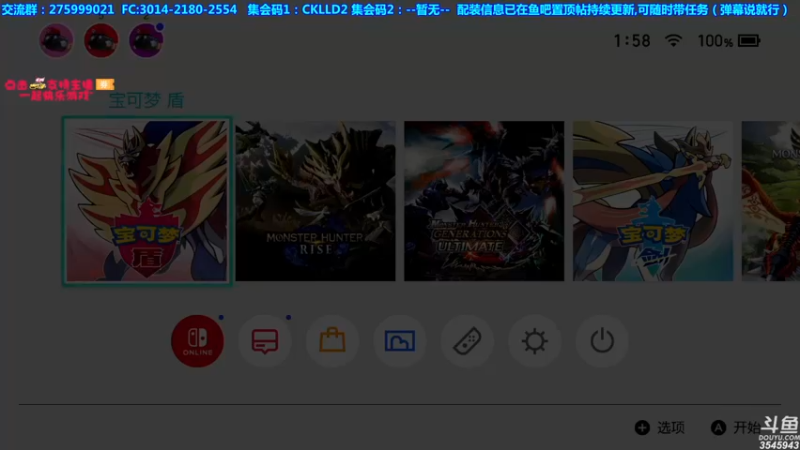Open the News icon
This screenshot has width=800, height=450.
tap(265, 341)
